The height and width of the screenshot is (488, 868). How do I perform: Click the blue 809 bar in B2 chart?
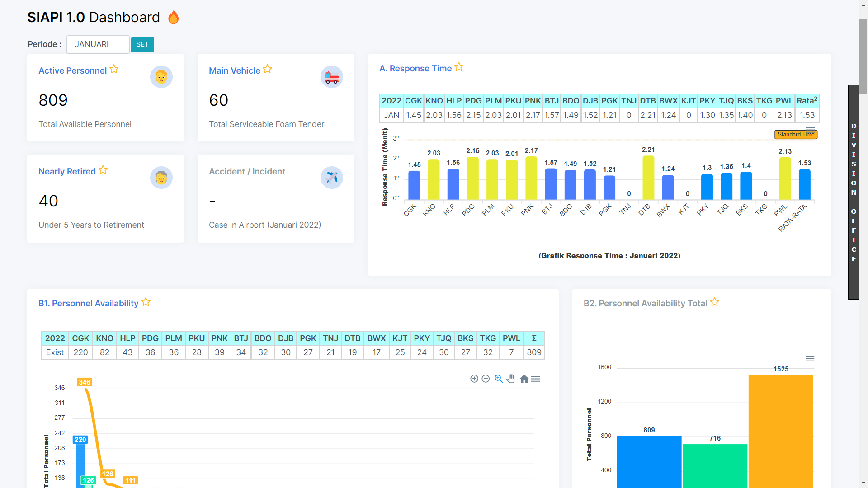(649, 462)
